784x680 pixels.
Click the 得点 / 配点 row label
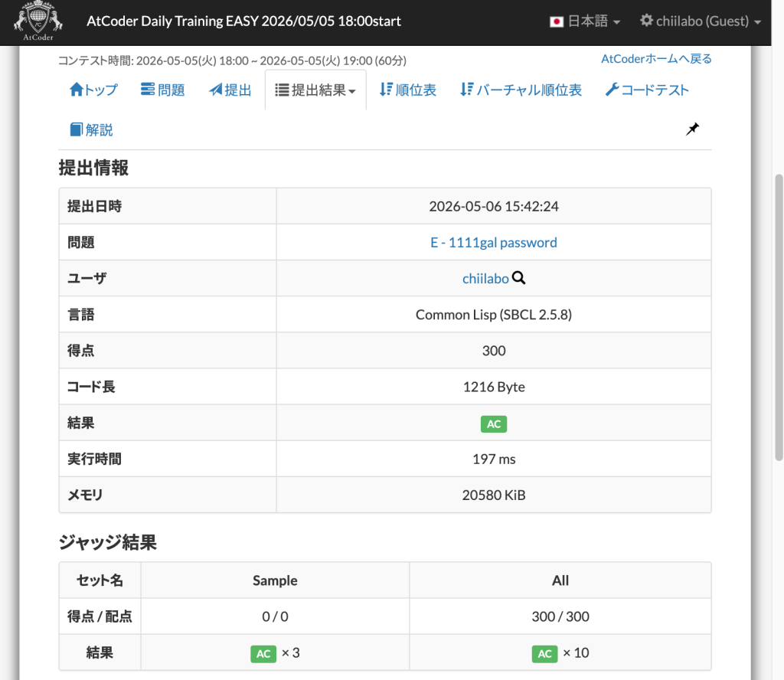pos(100,616)
